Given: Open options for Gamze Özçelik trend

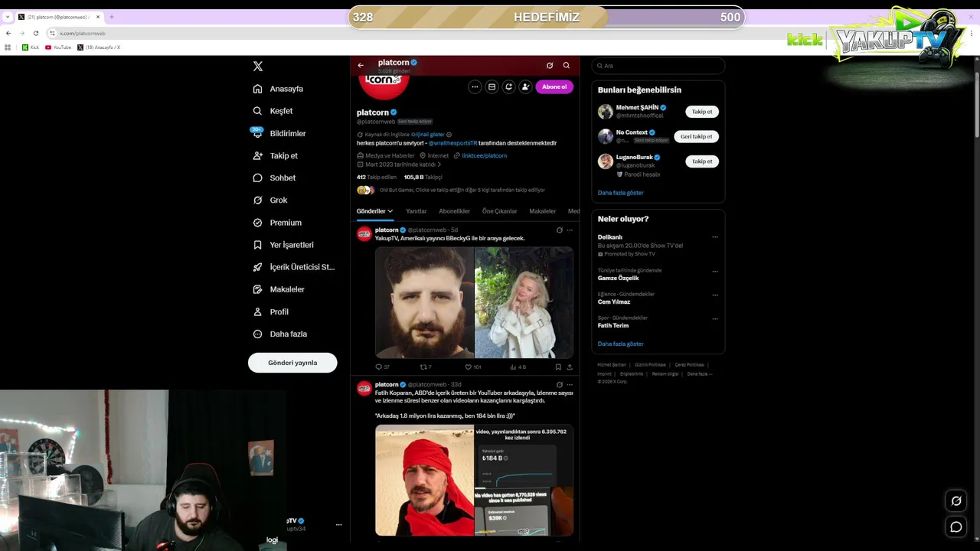Looking at the screenshot, I should click(715, 271).
